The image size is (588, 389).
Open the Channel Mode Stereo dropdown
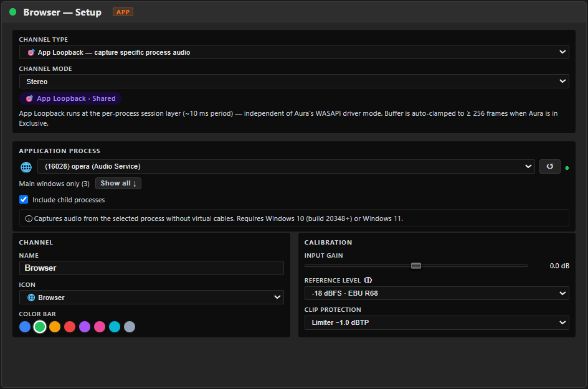pos(294,82)
